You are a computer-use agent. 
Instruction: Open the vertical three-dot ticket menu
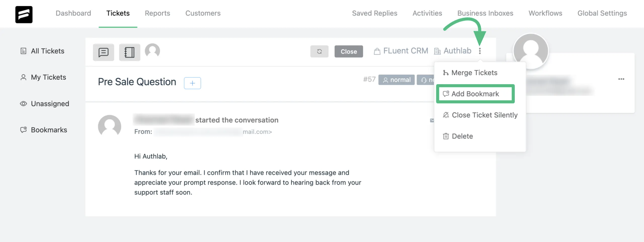pos(480,51)
